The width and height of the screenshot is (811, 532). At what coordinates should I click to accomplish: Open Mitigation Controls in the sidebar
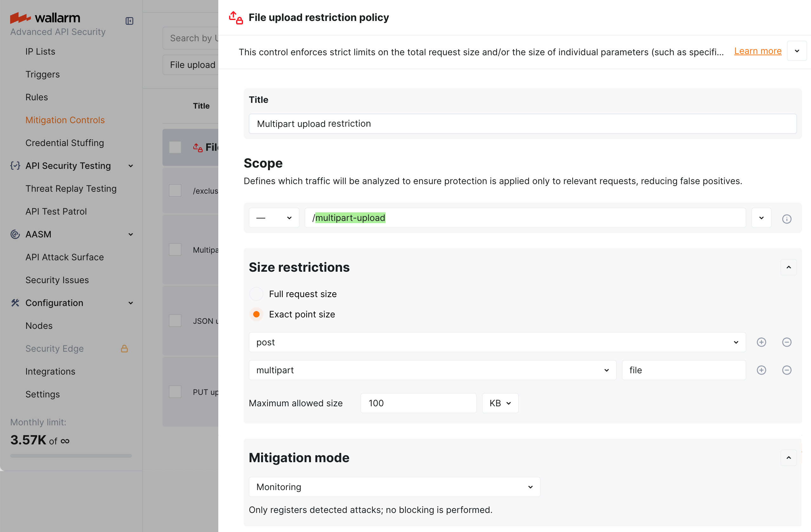click(x=65, y=120)
